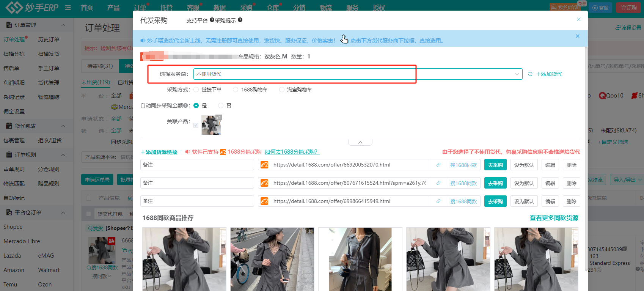Click the refresh icon beside 添加货代
This screenshot has width=644, height=291.
(x=530, y=74)
